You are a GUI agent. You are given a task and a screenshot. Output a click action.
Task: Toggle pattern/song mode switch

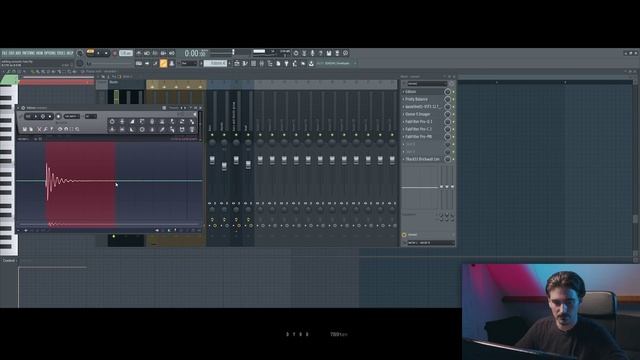point(91,52)
